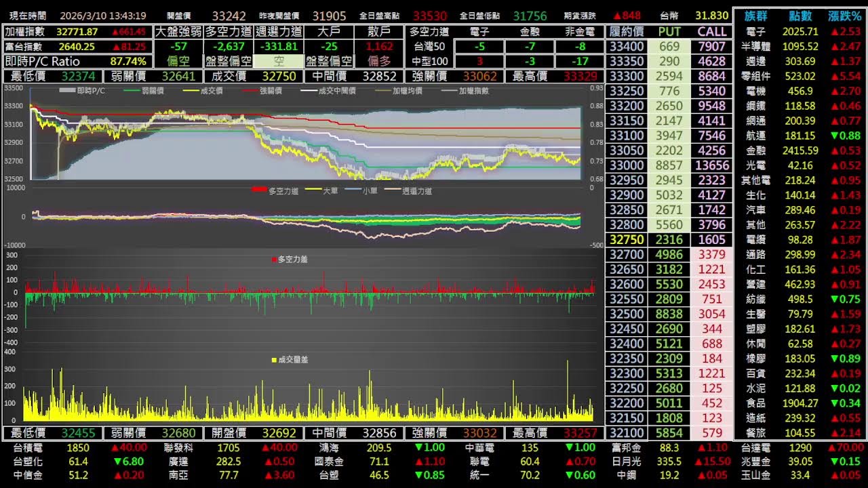This screenshot has height=488, width=868.
Task: Click the top 最高價 value 33329
Action: click(580, 76)
